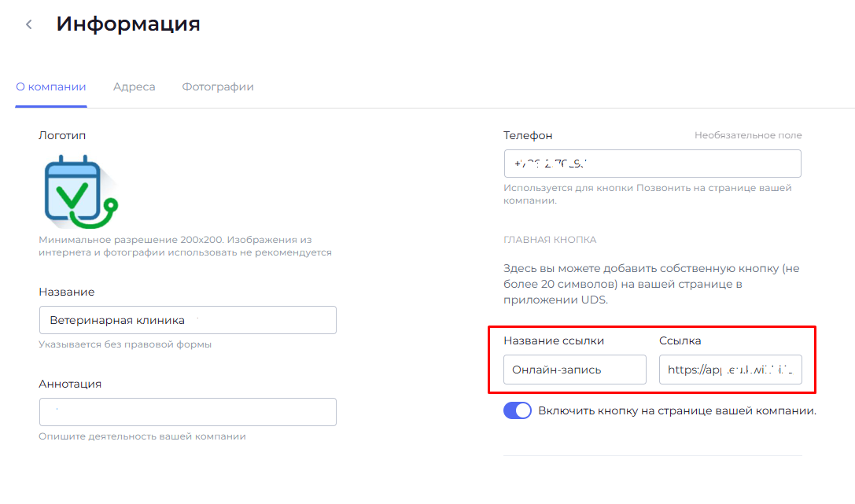Click the Аннотация field label
The width and height of the screenshot is (855, 504).
(x=70, y=384)
